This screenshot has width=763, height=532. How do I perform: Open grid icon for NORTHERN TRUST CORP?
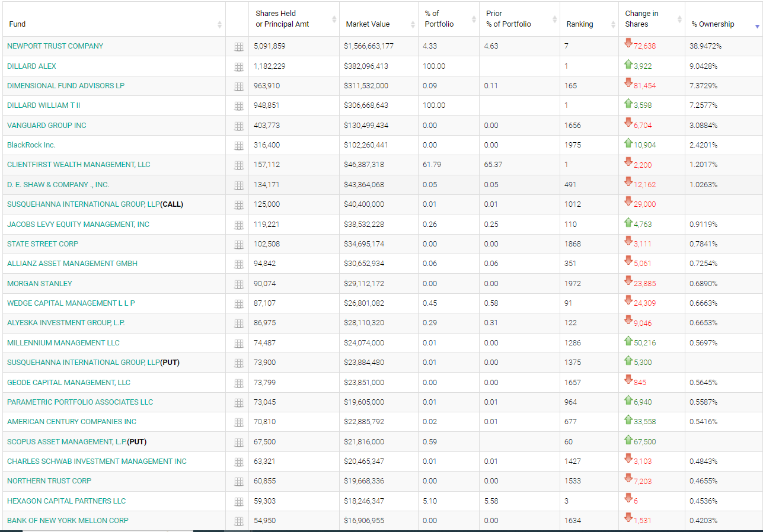pyautogui.click(x=239, y=482)
